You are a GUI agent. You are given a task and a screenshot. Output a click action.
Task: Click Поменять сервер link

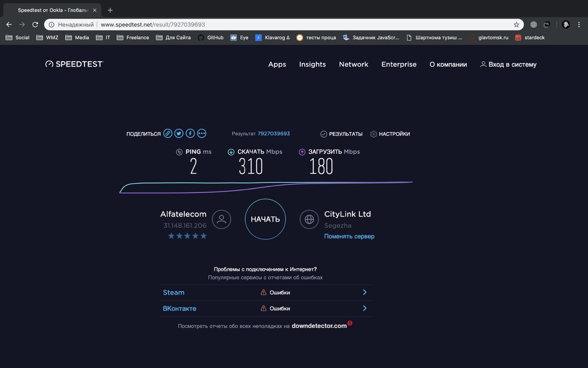pos(349,236)
